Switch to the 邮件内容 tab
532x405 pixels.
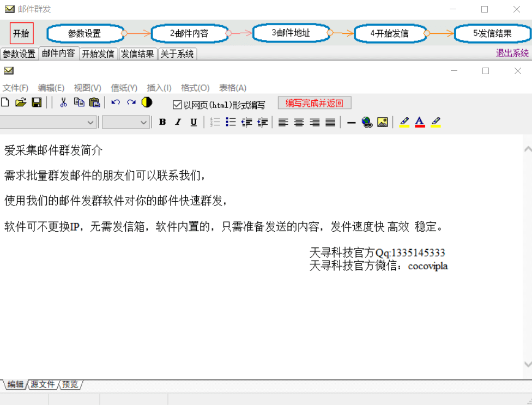(58, 53)
